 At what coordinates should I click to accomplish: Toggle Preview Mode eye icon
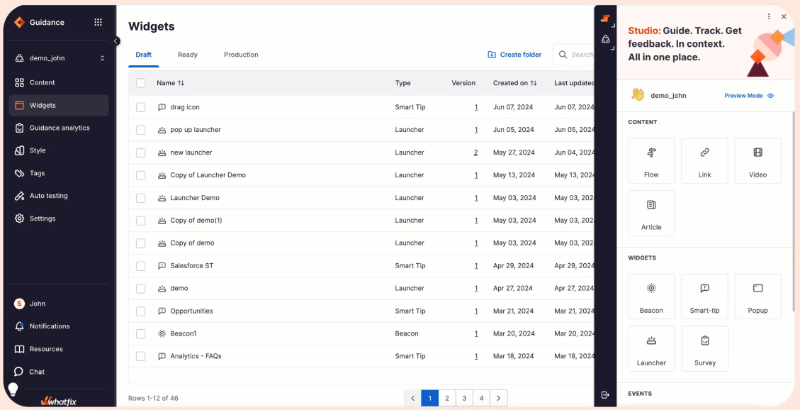click(x=771, y=96)
